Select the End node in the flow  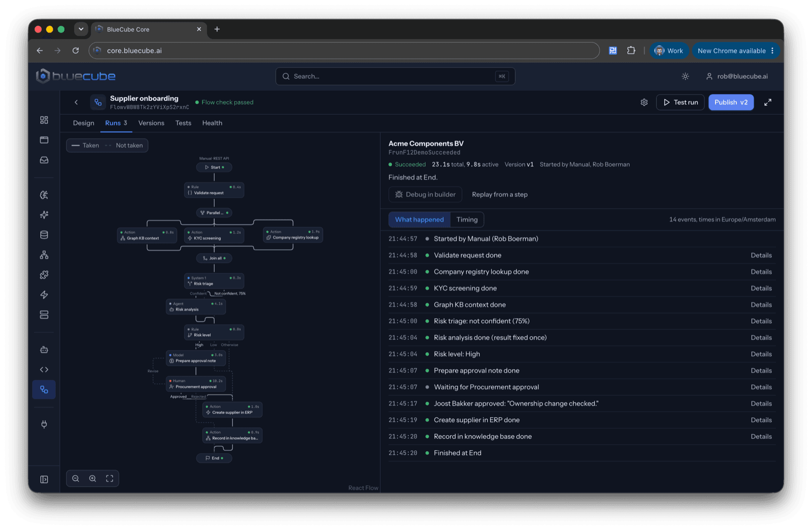point(214,458)
